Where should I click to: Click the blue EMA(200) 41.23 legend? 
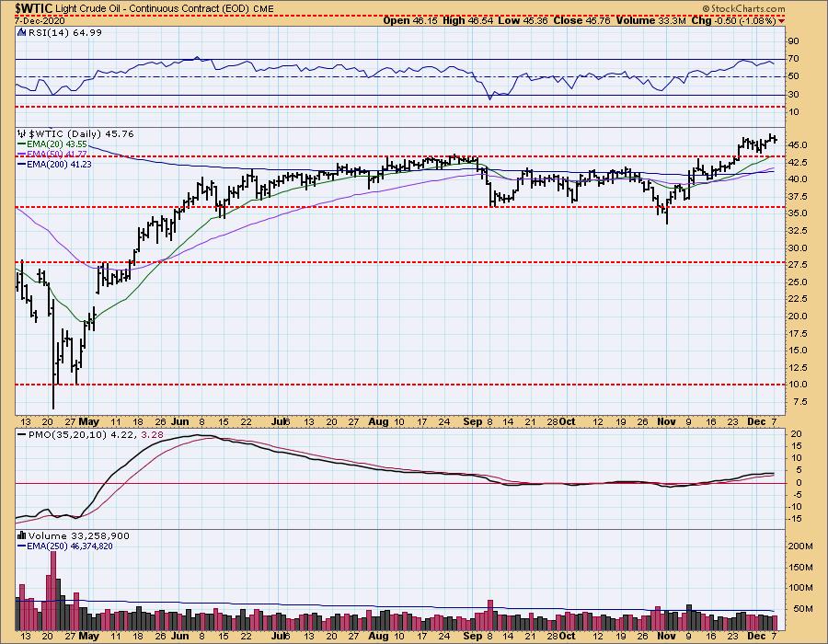coord(54,164)
